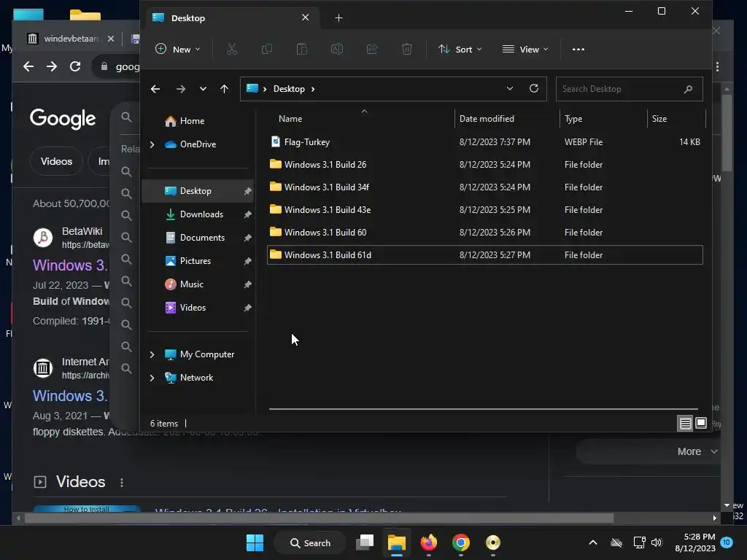Go forward in File Explorer navigation
The image size is (747, 560).
[181, 89]
